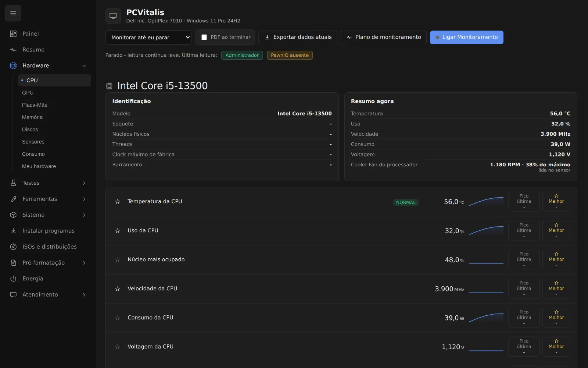Expand the Pré-formatação section chevron
The width and height of the screenshot is (588, 368).
[x=84, y=263]
